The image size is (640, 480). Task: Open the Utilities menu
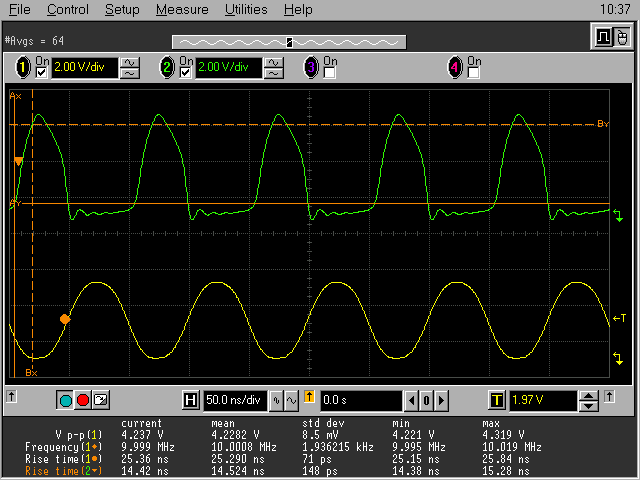point(245,10)
